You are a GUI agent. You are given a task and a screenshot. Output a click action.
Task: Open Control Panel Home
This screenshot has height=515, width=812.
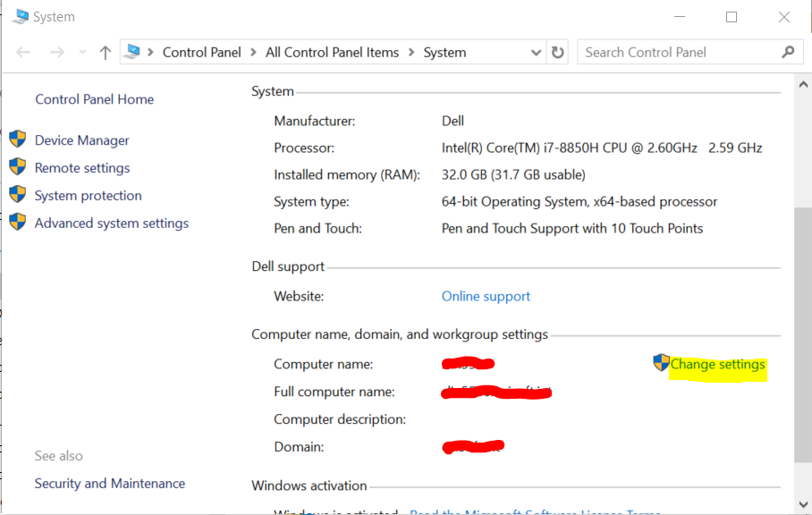(94, 99)
